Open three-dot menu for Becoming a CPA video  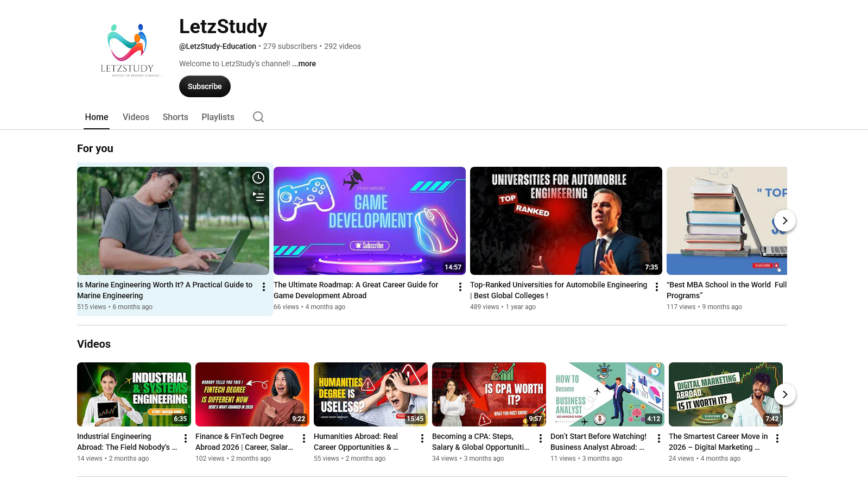click(541, 438)
